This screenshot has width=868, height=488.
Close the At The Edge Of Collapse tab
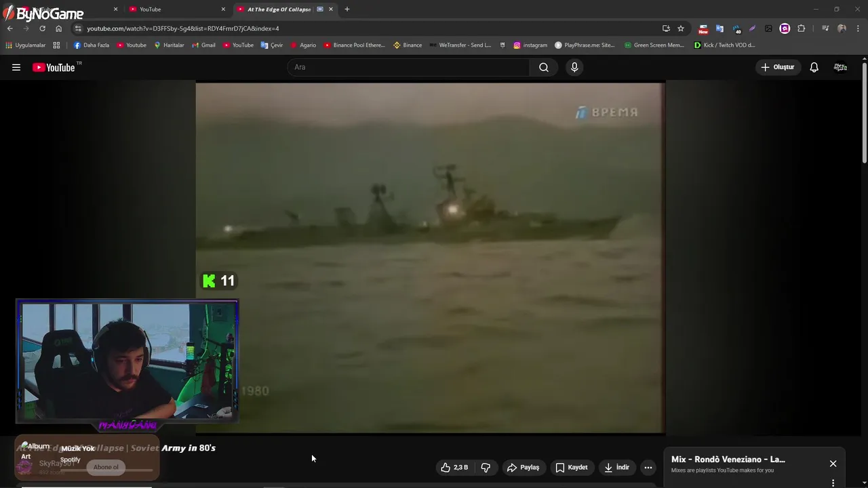331,9
